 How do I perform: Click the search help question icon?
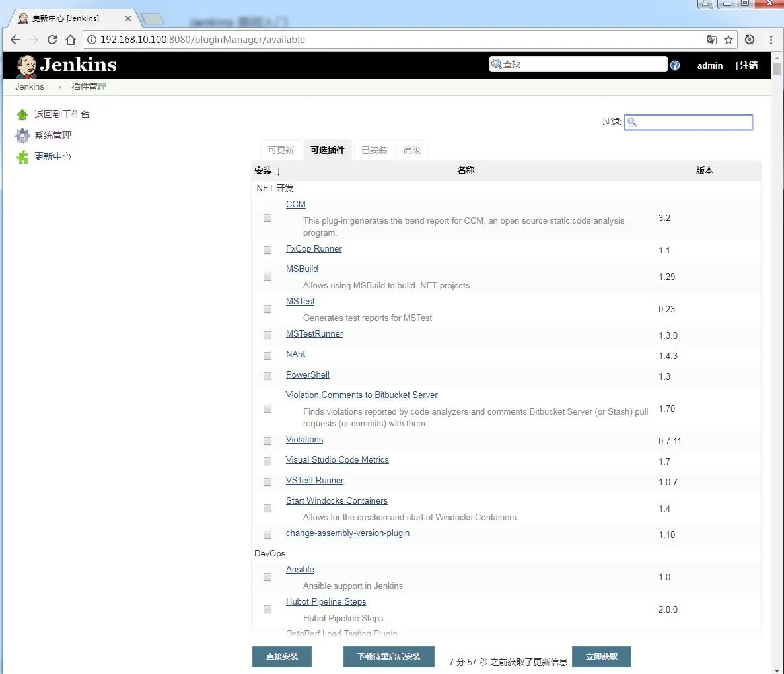[675, 65]
